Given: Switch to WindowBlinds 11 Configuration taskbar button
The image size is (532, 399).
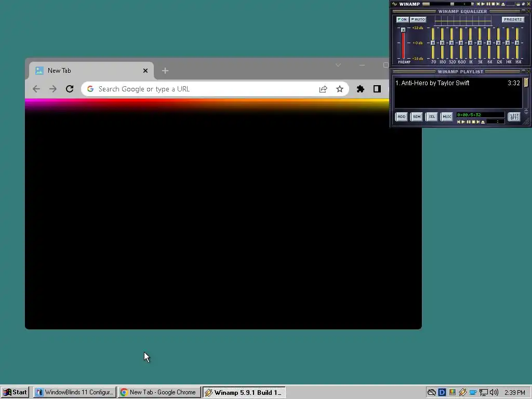Looking at the screenshot, I should 74,392.
